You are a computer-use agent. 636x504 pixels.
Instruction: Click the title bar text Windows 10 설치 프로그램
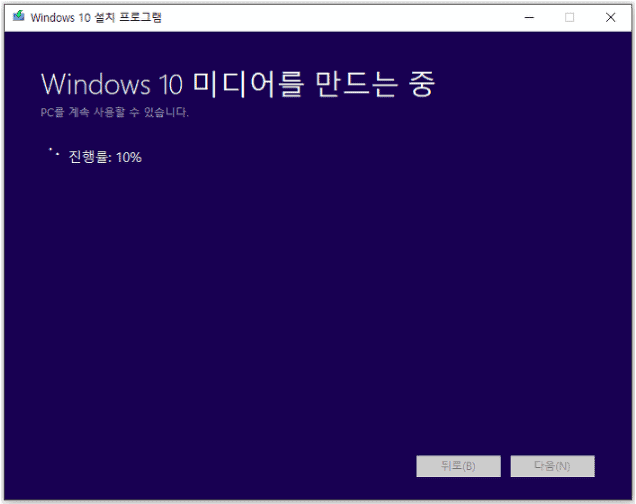coord(96,17)
